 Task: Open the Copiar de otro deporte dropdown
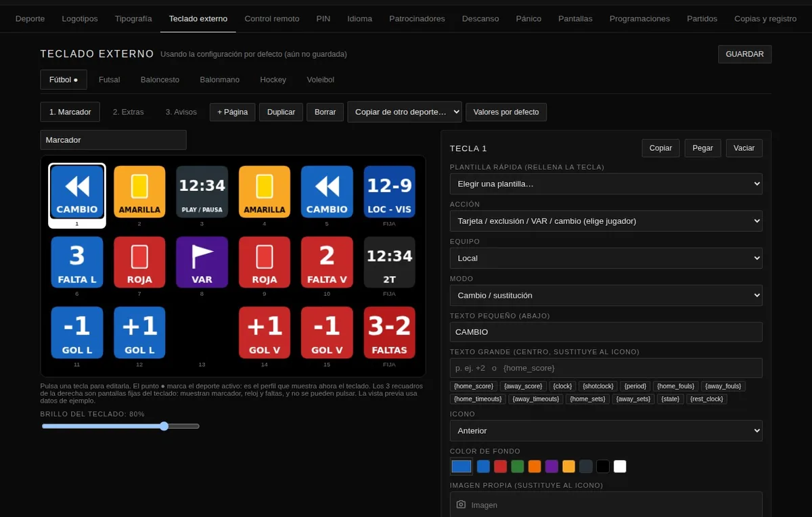[405, 112]
